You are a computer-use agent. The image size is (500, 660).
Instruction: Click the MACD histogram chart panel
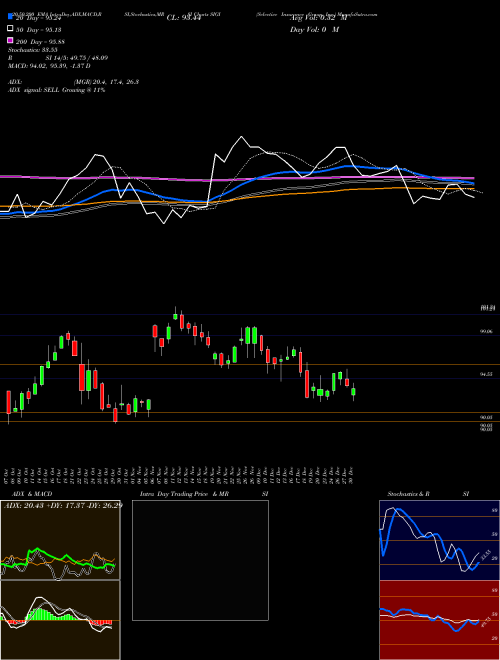60,620
